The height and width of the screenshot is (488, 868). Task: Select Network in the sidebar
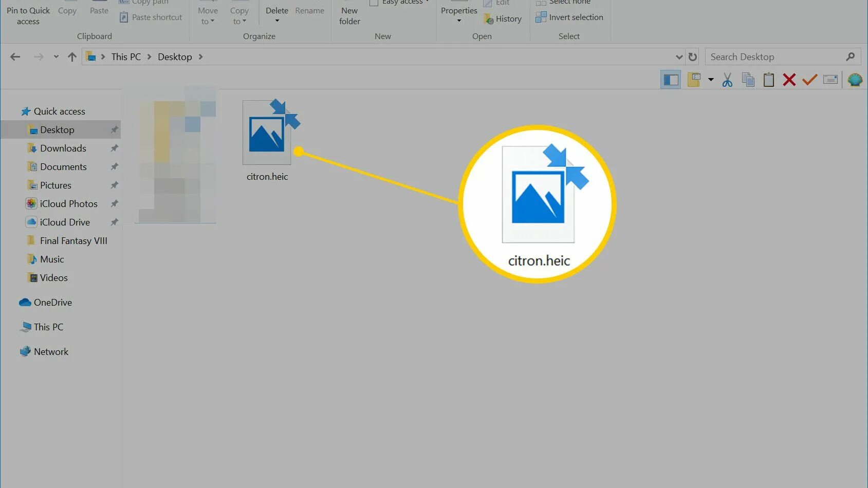point(44,352)
